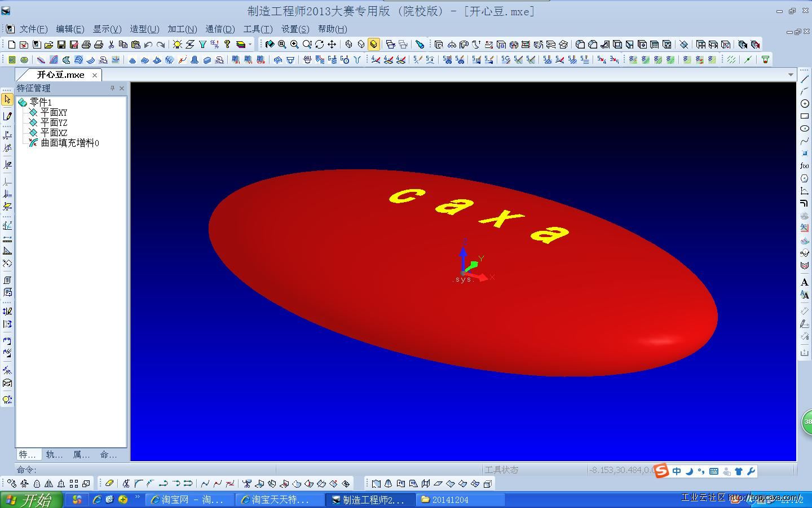The height and width of the screenshot is (508, 812).
Task: Click the Zoom in magnifier icon
Action: pos(294,45)
